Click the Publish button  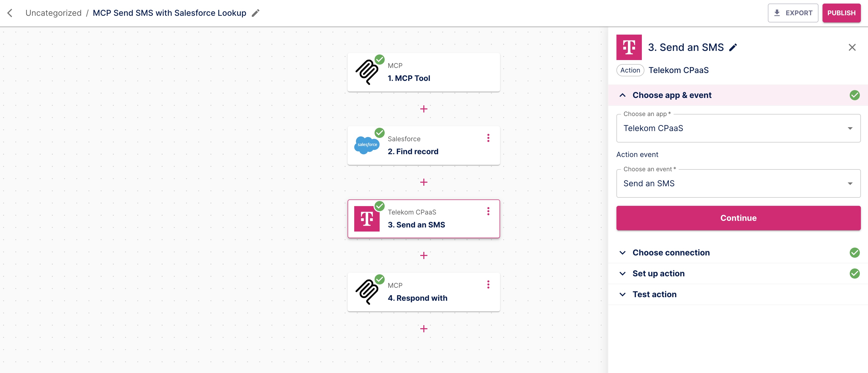pyautogui.click(x=841, y=13)
